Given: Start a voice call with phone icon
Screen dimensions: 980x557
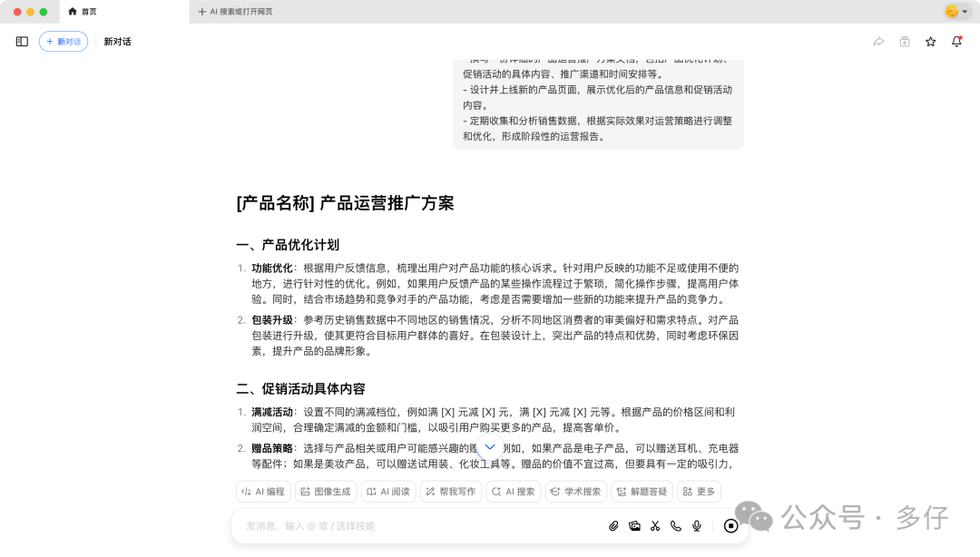Looking at the screenshot, I should pos(676,526).
